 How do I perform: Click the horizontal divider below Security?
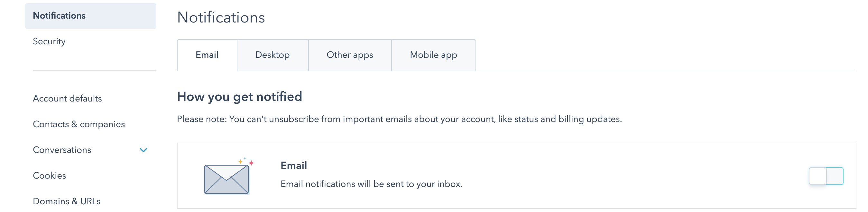point(94,70)
